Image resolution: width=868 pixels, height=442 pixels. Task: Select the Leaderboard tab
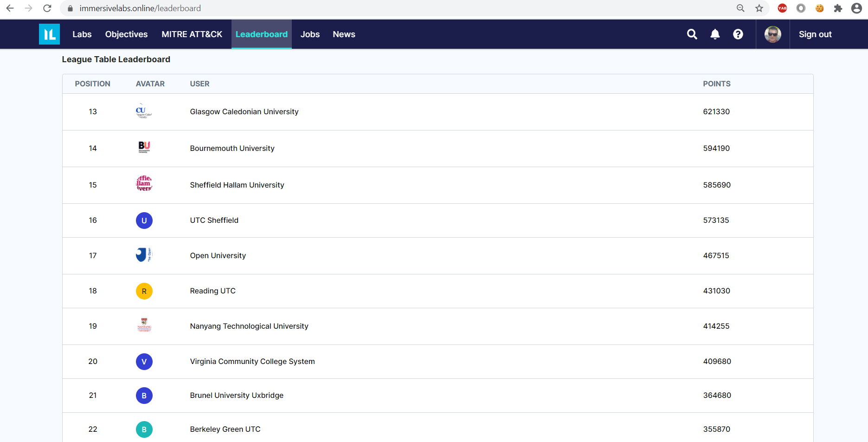(261, 34)
